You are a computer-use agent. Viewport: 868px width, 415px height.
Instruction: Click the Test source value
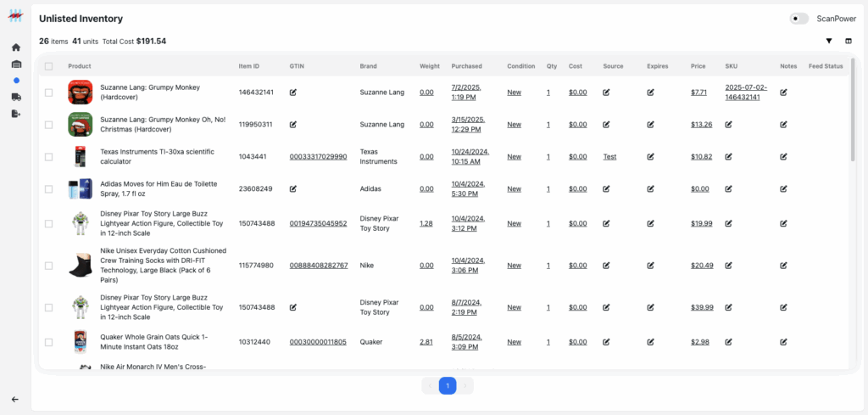pos(609,157)
